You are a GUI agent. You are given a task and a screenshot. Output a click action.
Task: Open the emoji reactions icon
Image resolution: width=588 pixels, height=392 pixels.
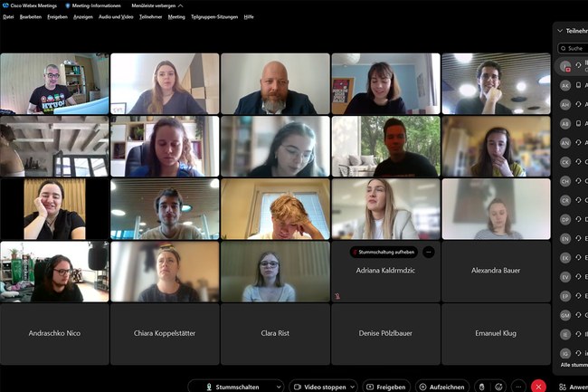point(499,387)
